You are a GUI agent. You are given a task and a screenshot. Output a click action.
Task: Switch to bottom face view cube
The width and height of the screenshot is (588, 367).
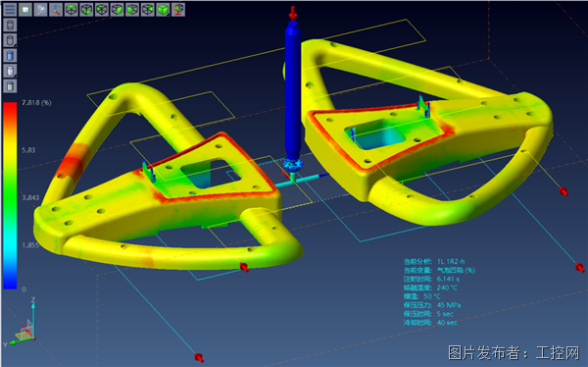click(x=86, y=10)
